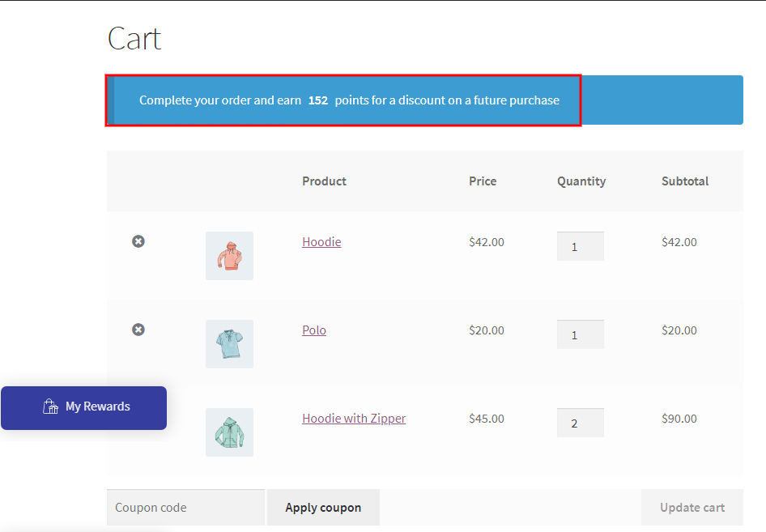This screenshot has height=532, width=766.
Task: Focus the Hoodie quantity field
Action: pyautogui.click(x=580, y=246)
